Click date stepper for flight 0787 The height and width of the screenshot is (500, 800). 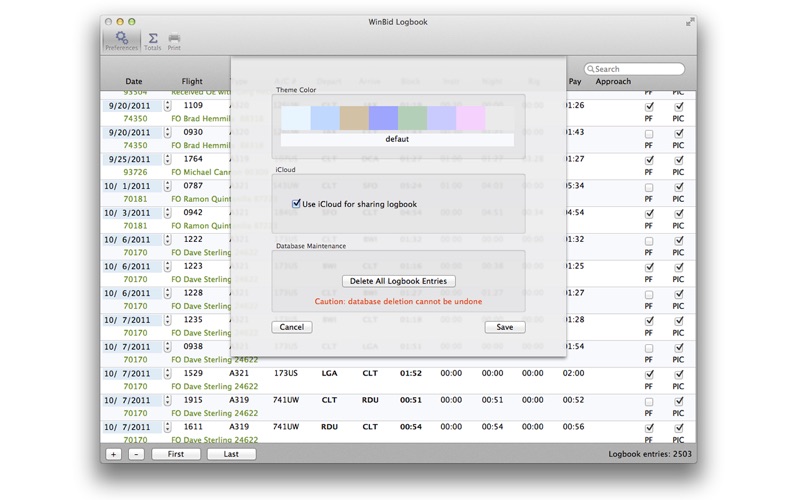point(167,186)
